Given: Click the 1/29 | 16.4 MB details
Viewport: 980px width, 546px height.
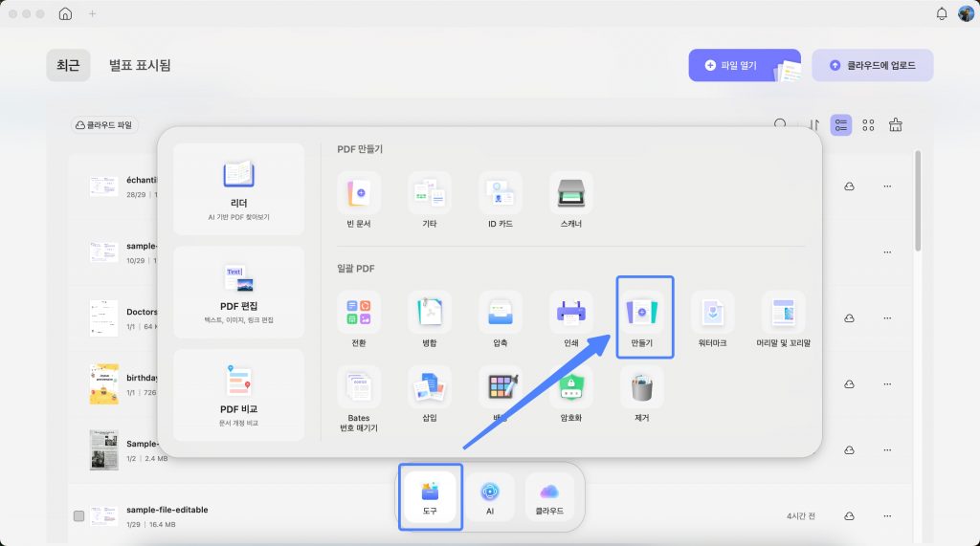Looking at the screenshot, I should point(150,524).
